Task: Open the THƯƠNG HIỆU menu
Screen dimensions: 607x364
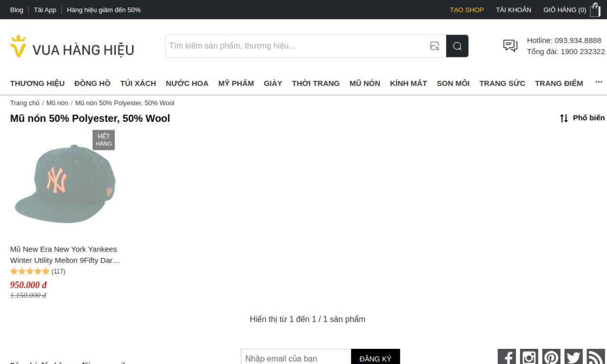Action: click(37, 83)
